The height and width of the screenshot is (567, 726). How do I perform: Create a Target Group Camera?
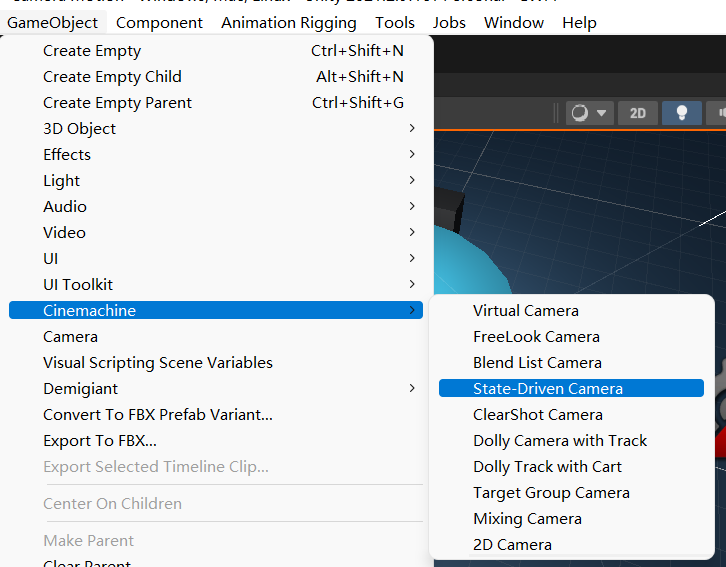pyautogui.click(x=551, y=492)
